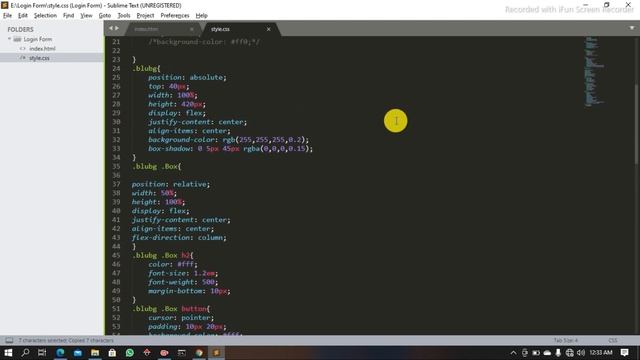The image size is (640, 360).
Task: Click the microphone tray icon
Action: (558, 353)
